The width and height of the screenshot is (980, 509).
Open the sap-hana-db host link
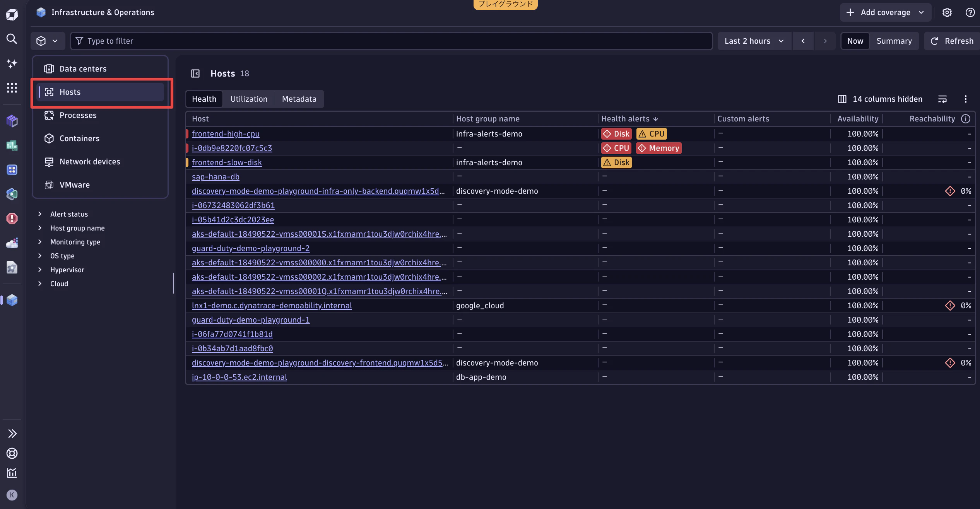pyautogui.click(x=215, y=177)
